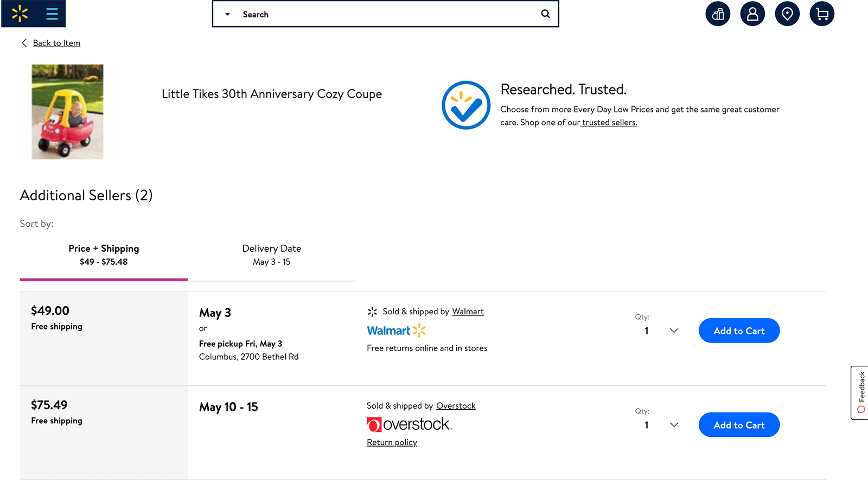This screenshot has height=483, width=868.
Task: Open the trusted sellers link
Action: 609,123
